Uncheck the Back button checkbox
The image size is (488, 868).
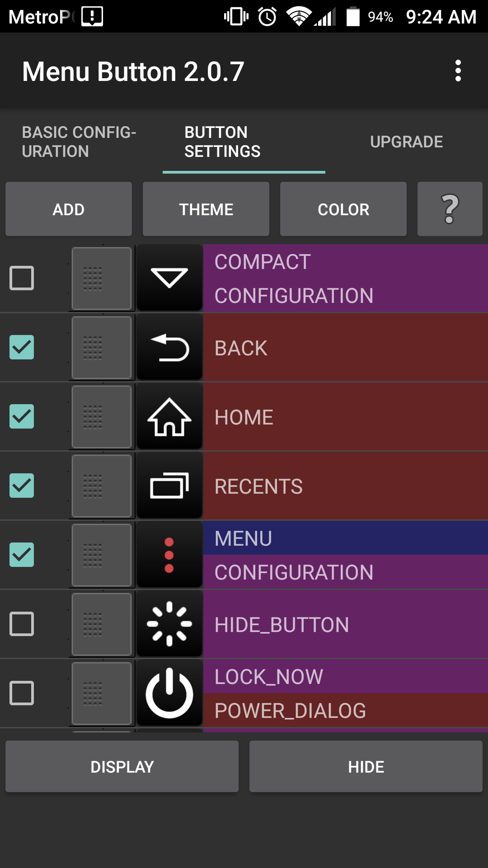pos(22,347)
